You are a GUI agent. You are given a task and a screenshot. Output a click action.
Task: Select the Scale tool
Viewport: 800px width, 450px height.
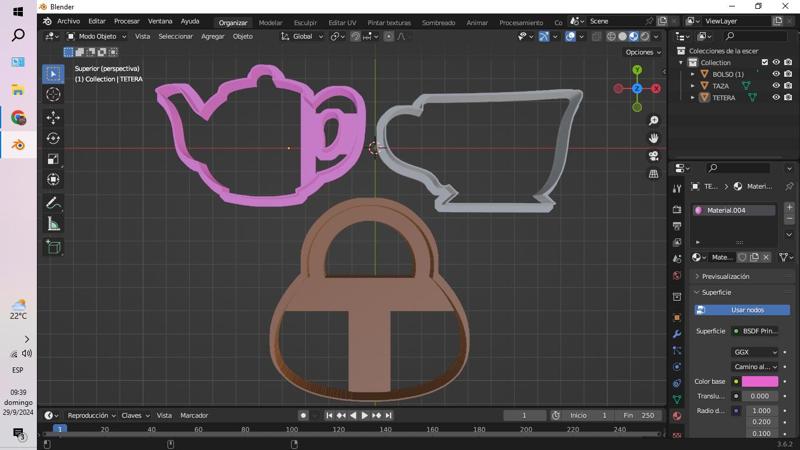tap(53, 159)
